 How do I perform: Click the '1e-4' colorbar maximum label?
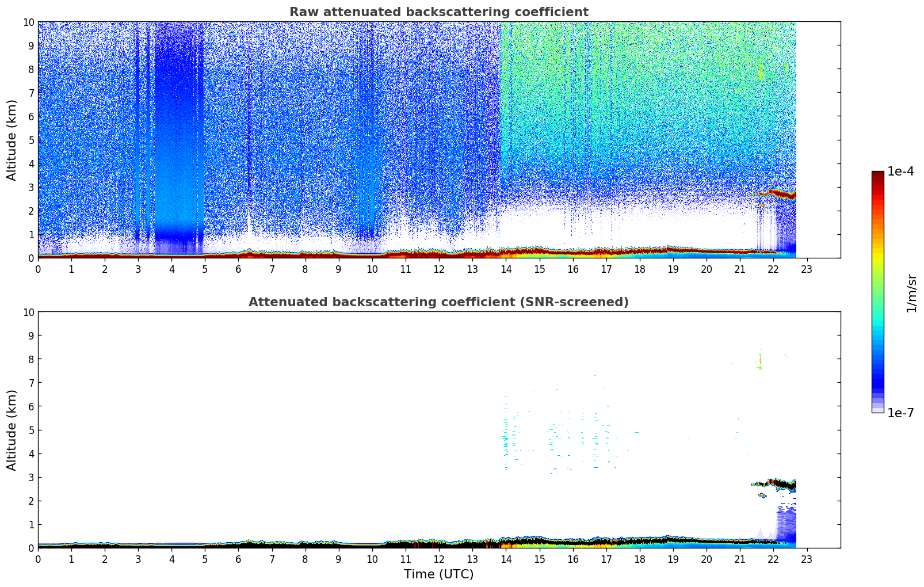tap(900, 171)
